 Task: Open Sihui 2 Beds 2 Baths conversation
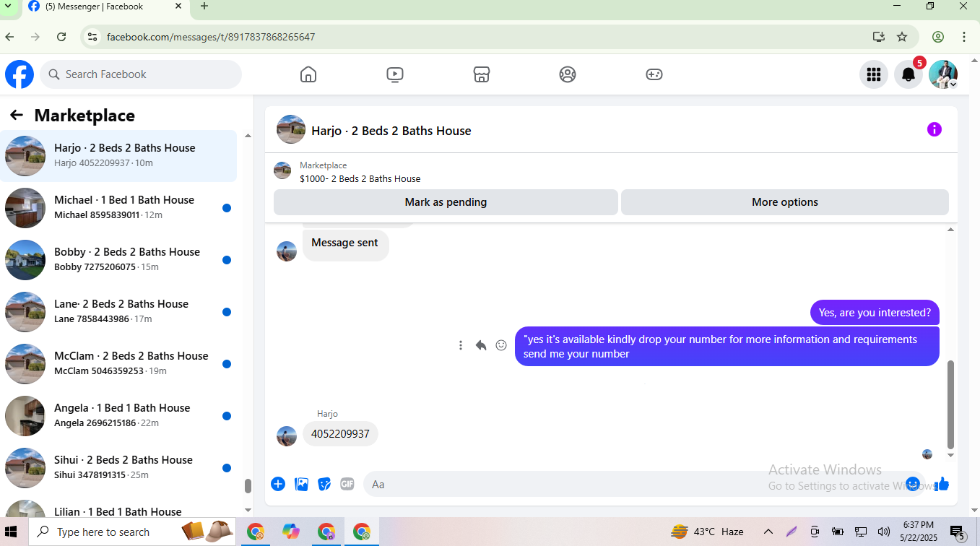118,468
